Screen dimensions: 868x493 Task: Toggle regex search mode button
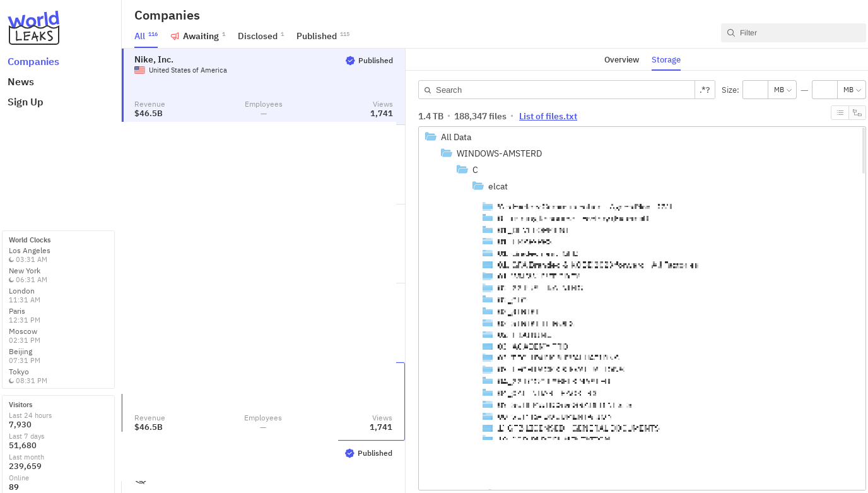click(705, 90)
